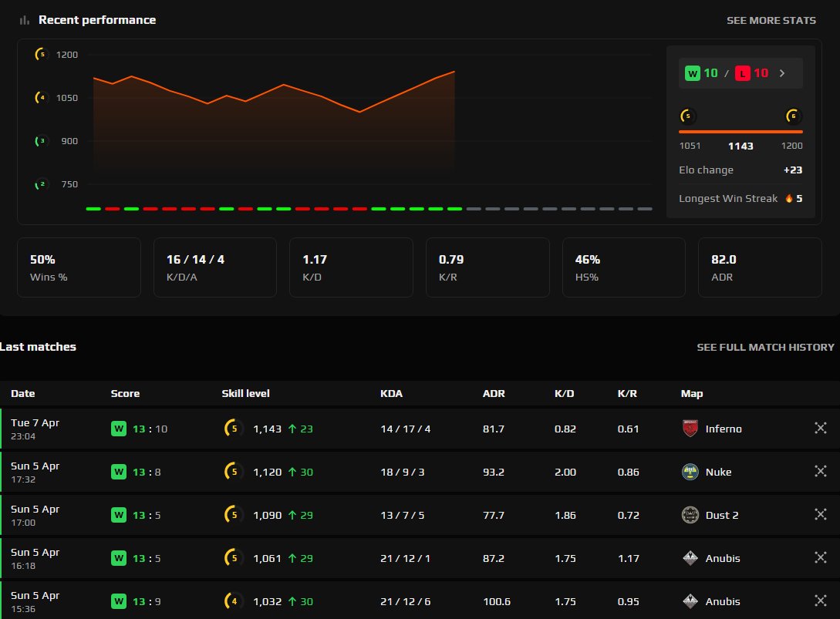Screen dimensions: 840x619
Task: Sort by the Score column header
Action: pos(125,394)
